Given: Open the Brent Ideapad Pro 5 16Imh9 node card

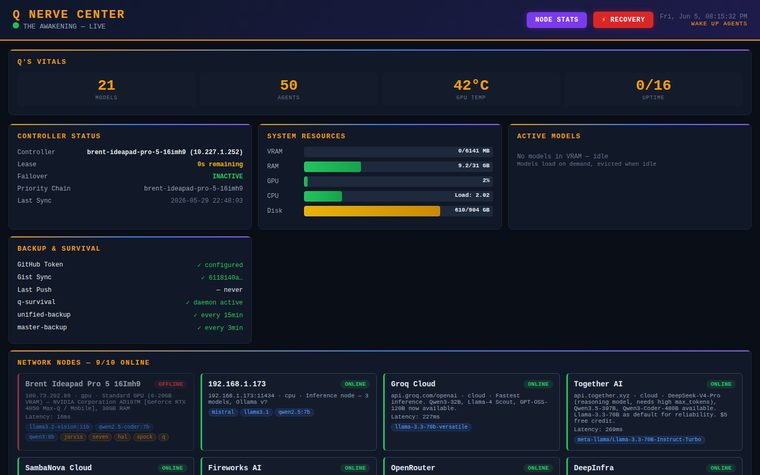Looking at the screenshot, I should [x=106, y=412].
